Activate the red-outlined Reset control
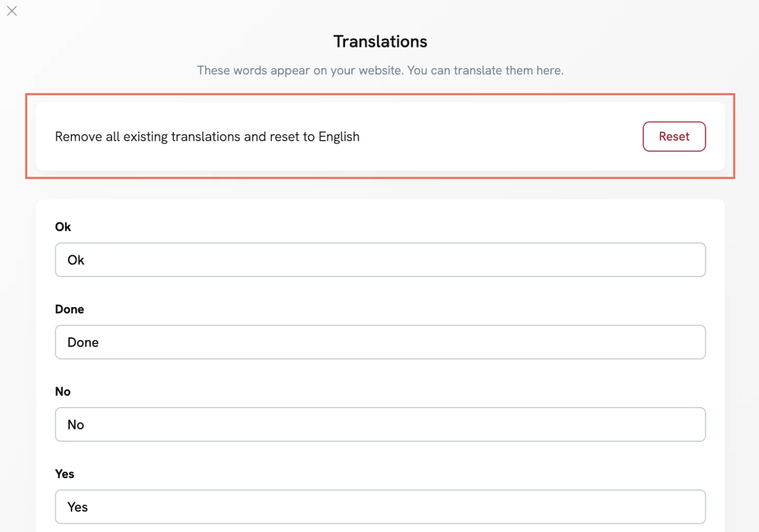The image size is (759, 532). coord(674,136)
